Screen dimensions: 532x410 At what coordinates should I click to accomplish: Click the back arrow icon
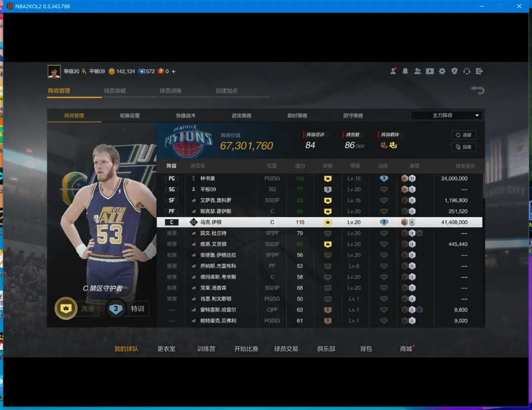pos(477,90)
